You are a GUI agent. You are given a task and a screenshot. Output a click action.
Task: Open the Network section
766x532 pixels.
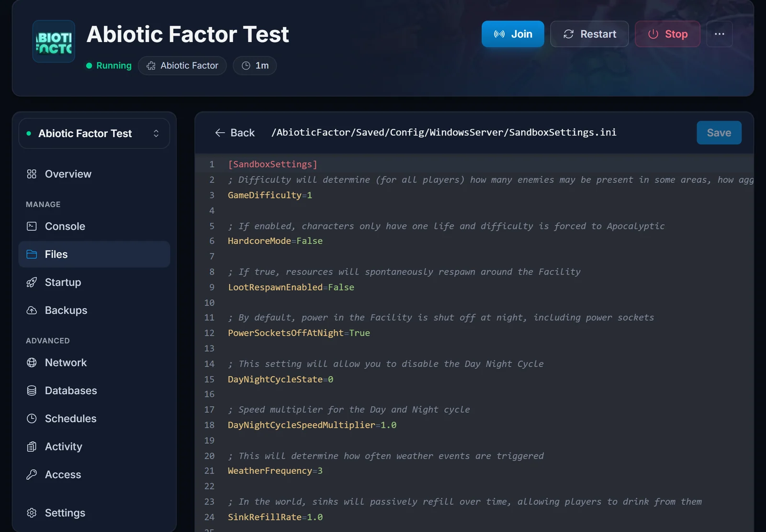coord(94,362)
